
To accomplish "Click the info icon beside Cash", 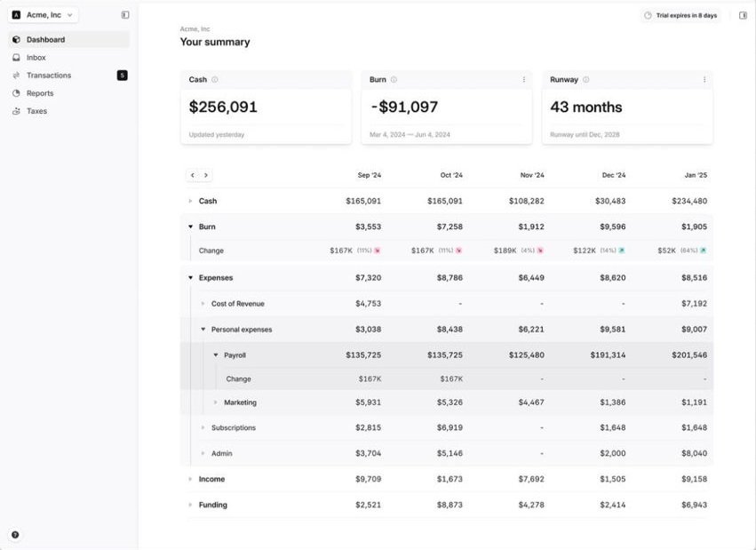I will click(x=215, y=80).
